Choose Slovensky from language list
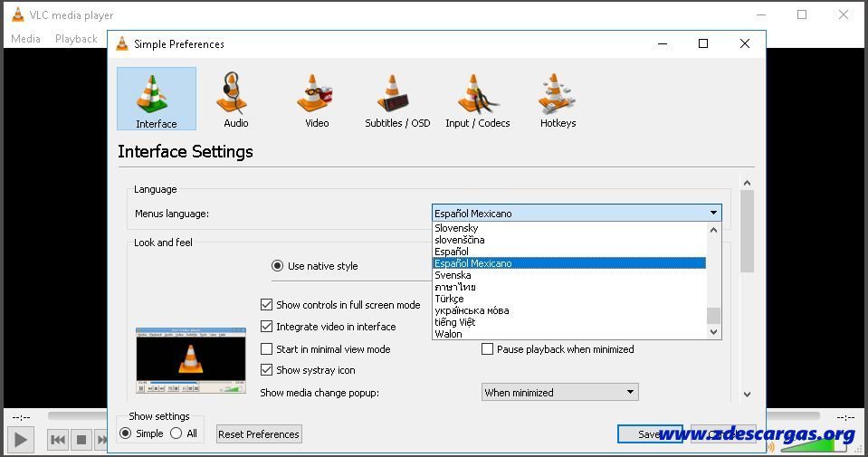The height and width of the screenshot is (457, 868). pos(569,228)
